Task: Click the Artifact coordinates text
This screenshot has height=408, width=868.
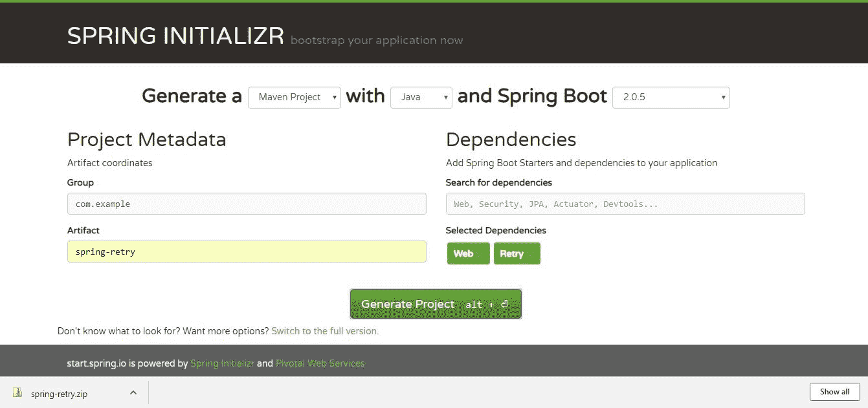Action: pos(110,163)
